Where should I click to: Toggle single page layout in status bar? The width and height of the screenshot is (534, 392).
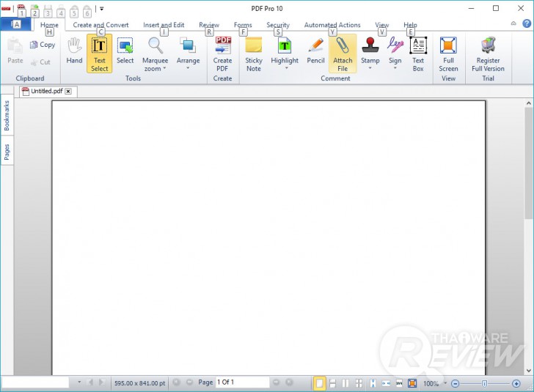319,383
